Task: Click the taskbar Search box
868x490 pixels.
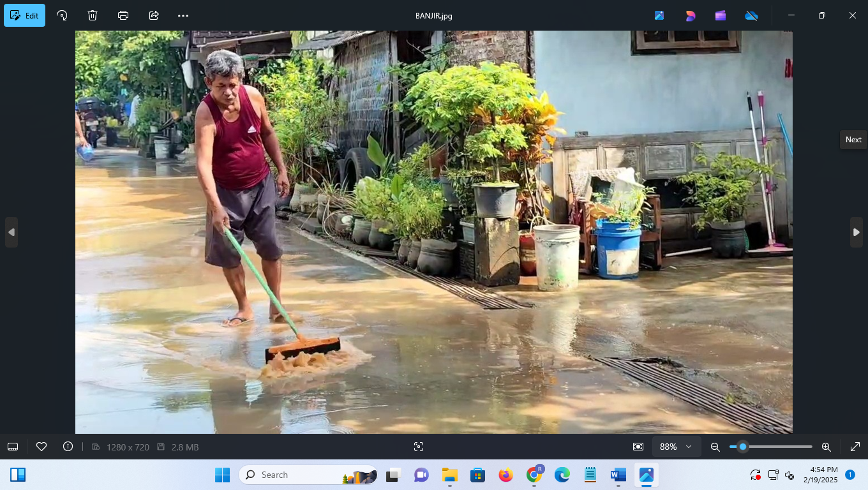Action: pos(308,475)
